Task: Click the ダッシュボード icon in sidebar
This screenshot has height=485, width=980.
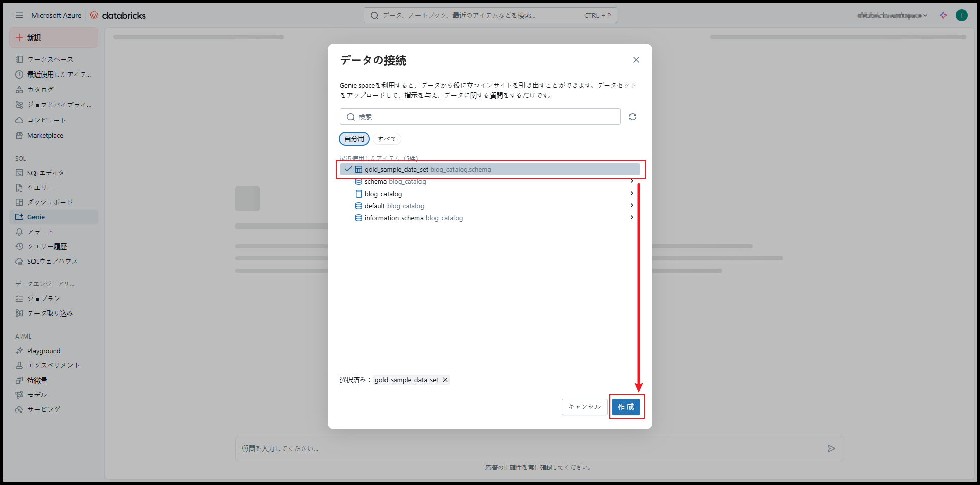Action: tap(19, 202)
